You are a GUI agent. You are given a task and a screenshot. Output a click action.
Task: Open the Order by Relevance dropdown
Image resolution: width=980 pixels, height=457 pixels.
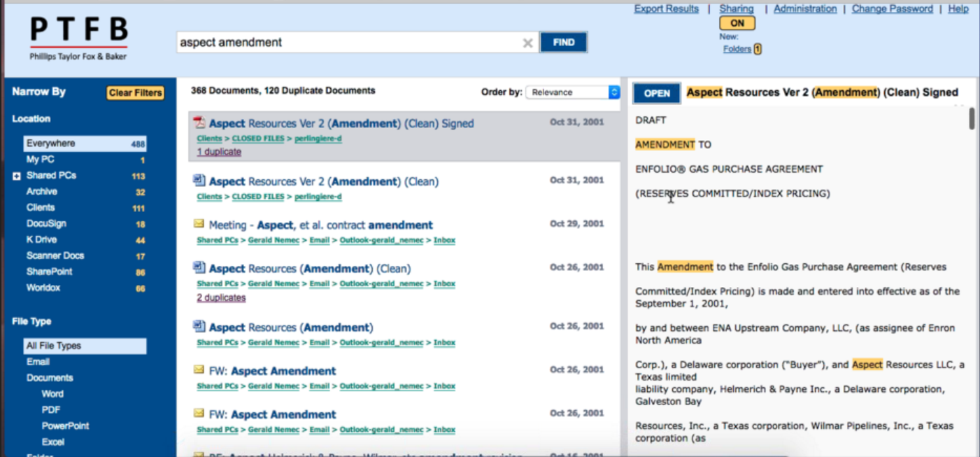tap(573, 92)
